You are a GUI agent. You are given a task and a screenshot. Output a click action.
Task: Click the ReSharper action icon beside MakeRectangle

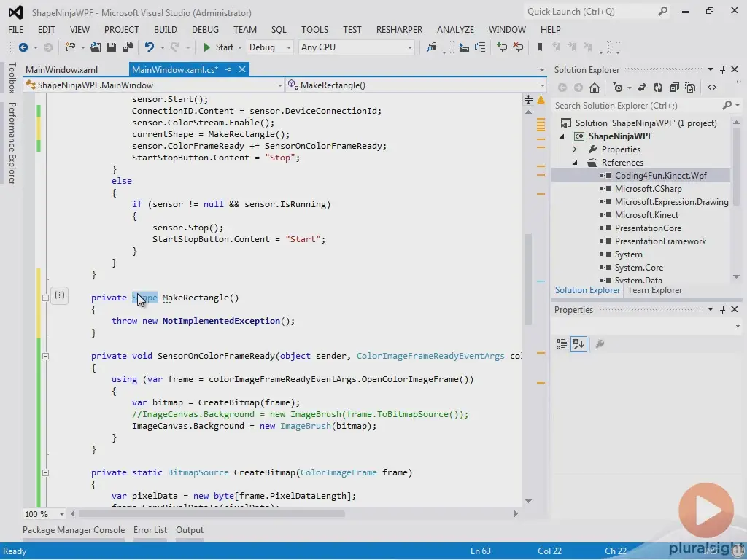(x=59, y=295)
